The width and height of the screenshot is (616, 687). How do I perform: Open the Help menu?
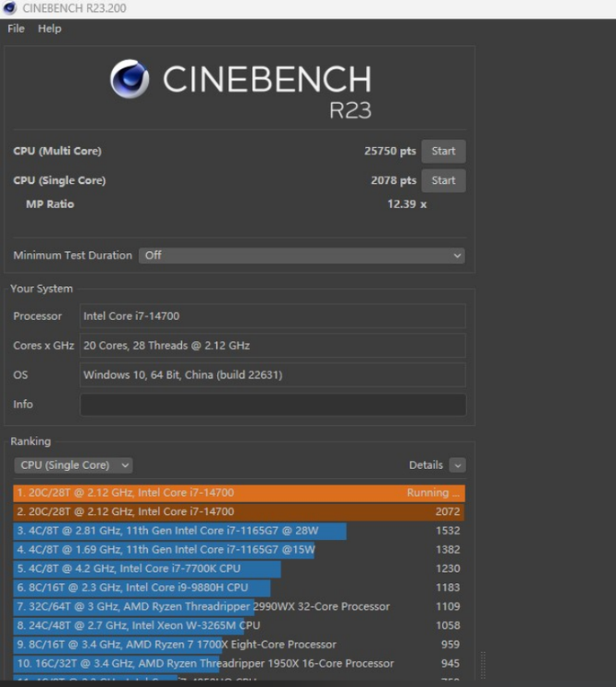[50, 29]
